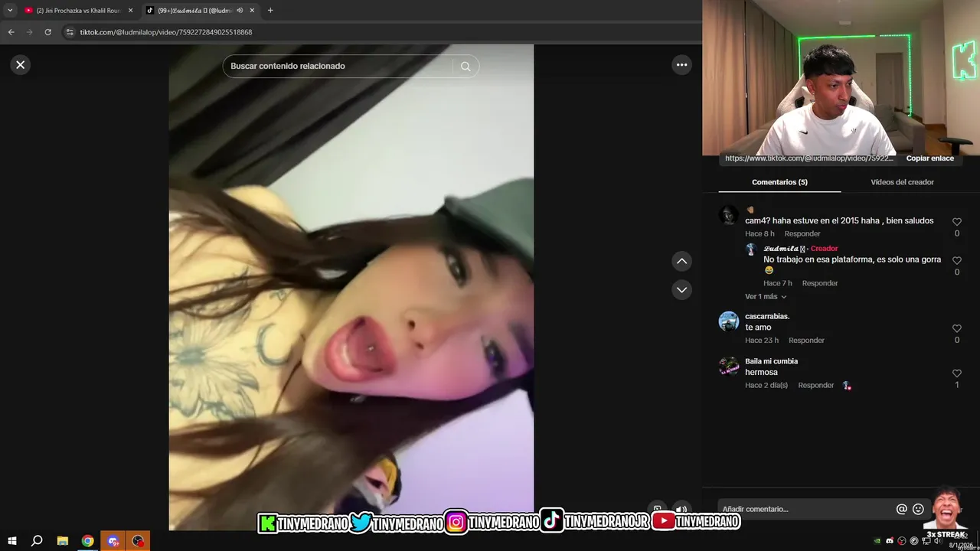980x551 pixels.
Task: Click the system tray volume icon
Action: 937,541
